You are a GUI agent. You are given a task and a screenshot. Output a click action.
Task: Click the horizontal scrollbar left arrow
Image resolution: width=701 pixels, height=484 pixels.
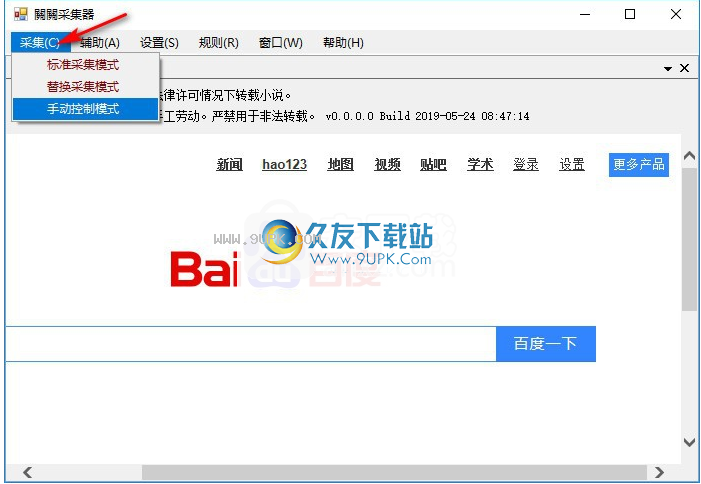point(27,472)
